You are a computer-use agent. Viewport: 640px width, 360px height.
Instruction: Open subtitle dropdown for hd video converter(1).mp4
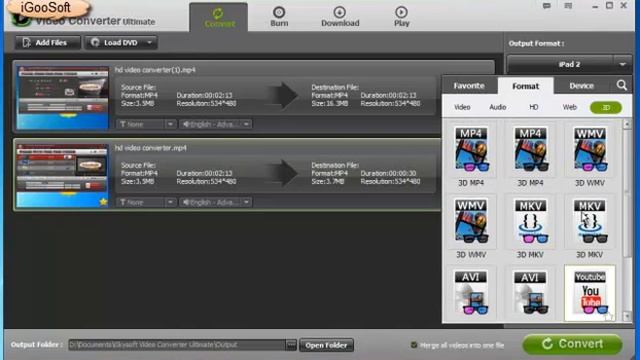pyautogui.click(x=146, y=124)
